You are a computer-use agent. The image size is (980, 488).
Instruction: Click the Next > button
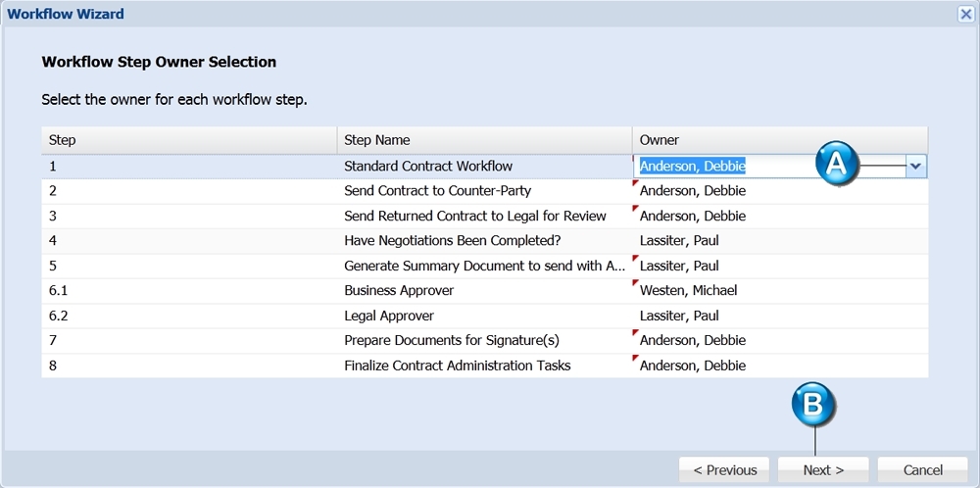[823, 470]
